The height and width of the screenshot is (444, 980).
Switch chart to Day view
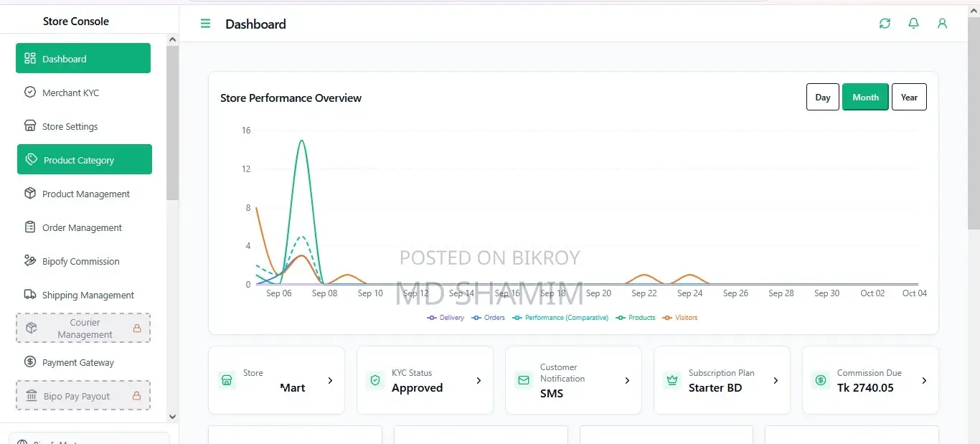click(823, 97)
